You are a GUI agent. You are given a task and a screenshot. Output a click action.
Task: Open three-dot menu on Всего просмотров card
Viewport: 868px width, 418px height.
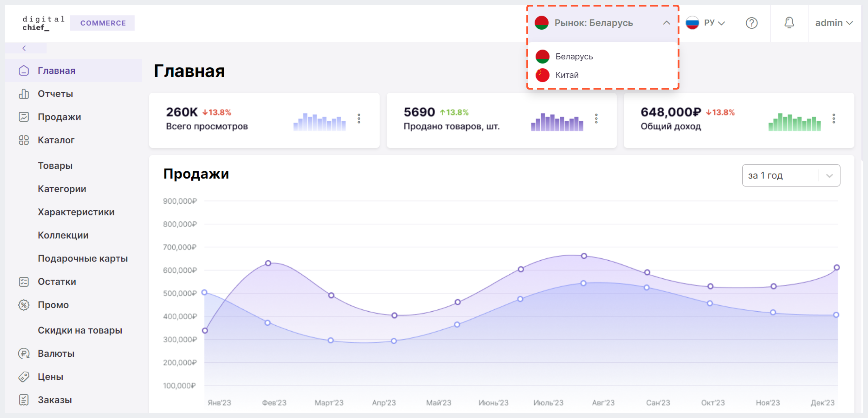[x=359, y=118]
